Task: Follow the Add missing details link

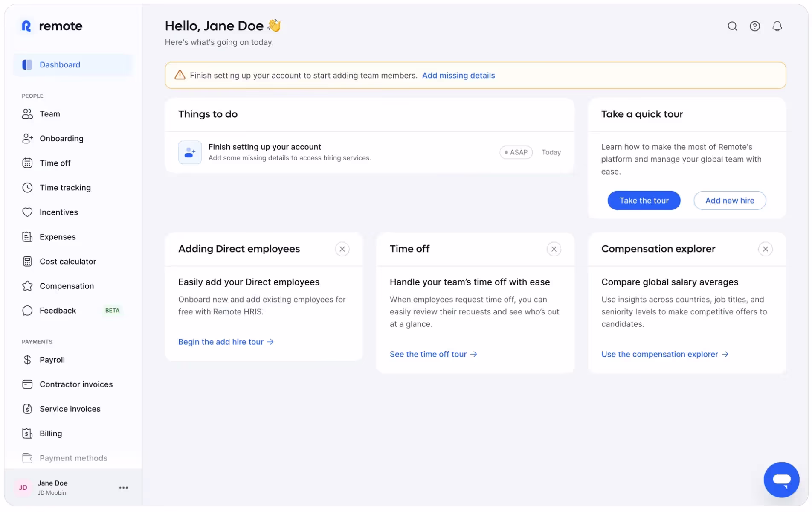Action: click(458, 76)
